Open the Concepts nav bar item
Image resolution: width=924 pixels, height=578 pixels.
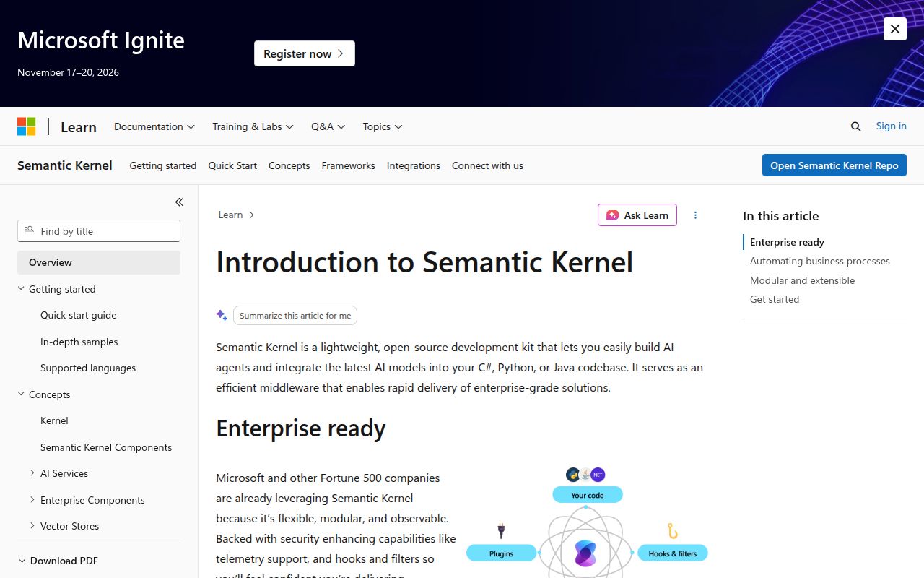pyautogui.click(x=289, y=165)
